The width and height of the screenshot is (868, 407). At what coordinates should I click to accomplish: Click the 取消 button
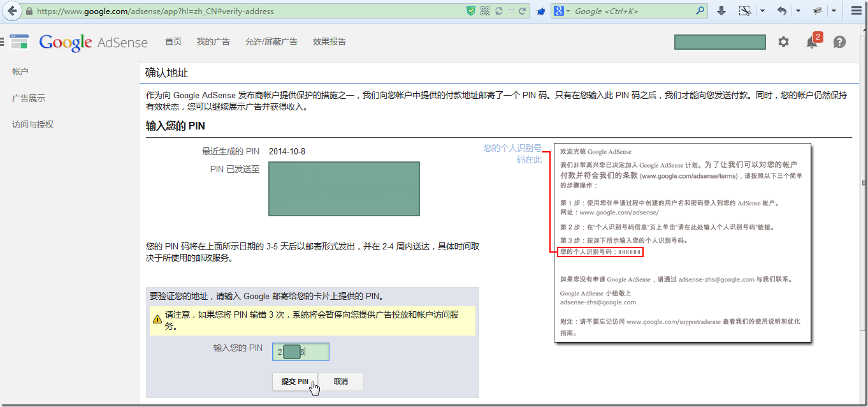click(x=341, y=381)
